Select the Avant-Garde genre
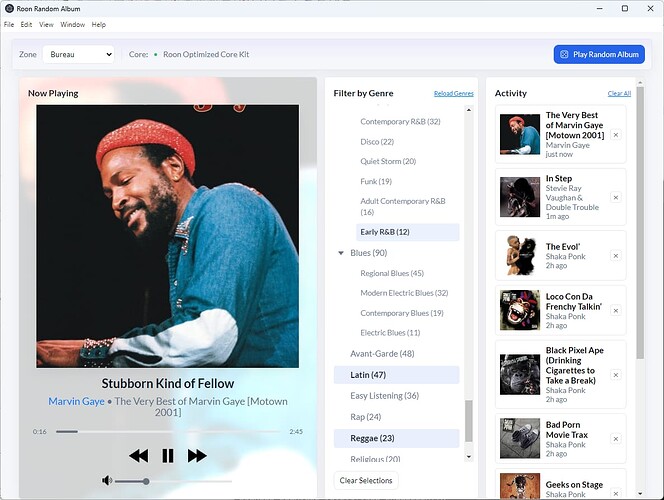The height and width of the screenshot is (500, 664). (x=382, y=353)
